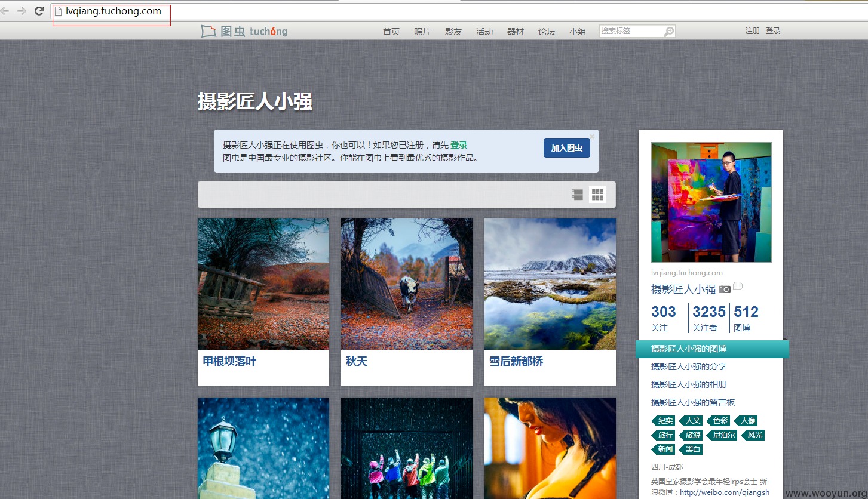The height and width of the screenshot is (499, 868).
Task: Click the 人文 tag
Action: pos(692,421)
